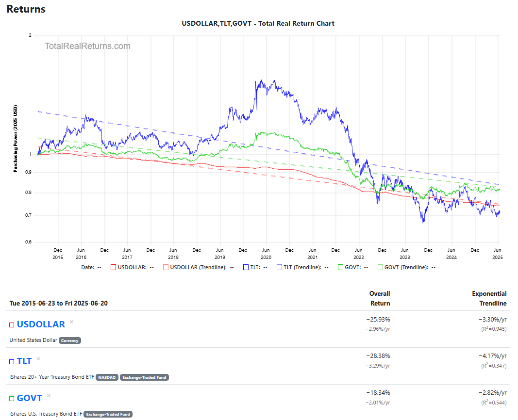Open the USDOLLAR asset link
The height and width of the screenshot is (420, 518).
click(x=41, y=324)
